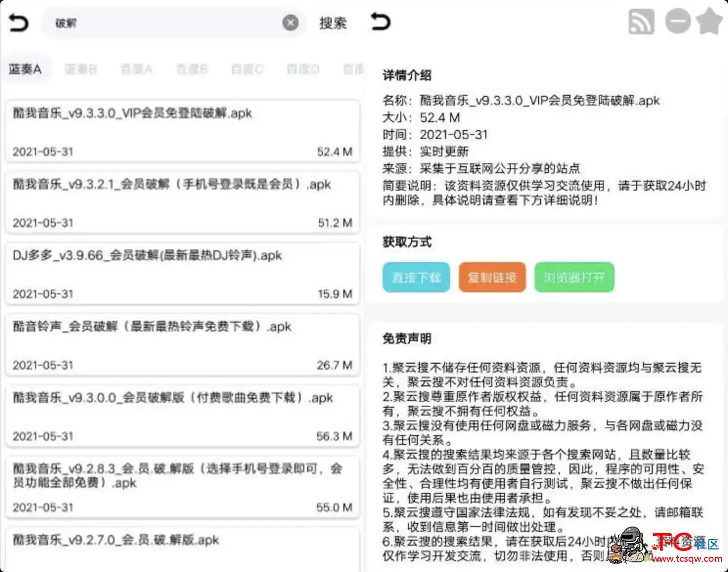
Task: Switch to the 蓝奏B tab
Action: (x=81, y=69)
